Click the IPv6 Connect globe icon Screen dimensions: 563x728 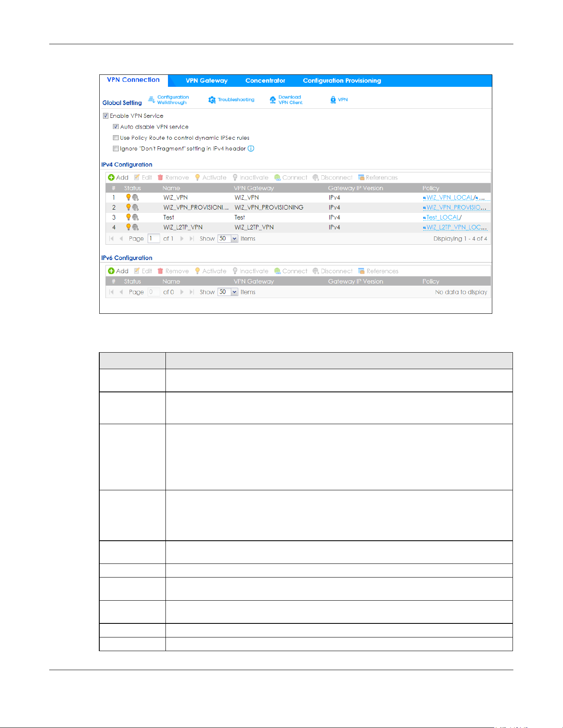point(278,271)
